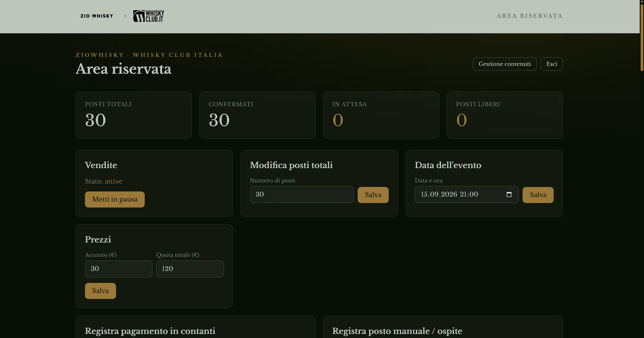Image resolution: width=644 pixels, height=338 pixels.
Task: Edit the Quota totale (€) field
Action: coord(190,269)
